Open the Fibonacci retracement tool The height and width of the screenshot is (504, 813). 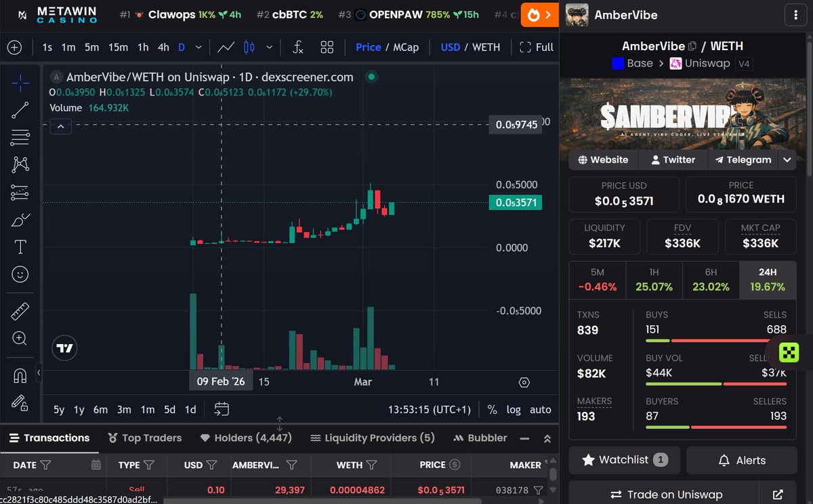[20, 138]
